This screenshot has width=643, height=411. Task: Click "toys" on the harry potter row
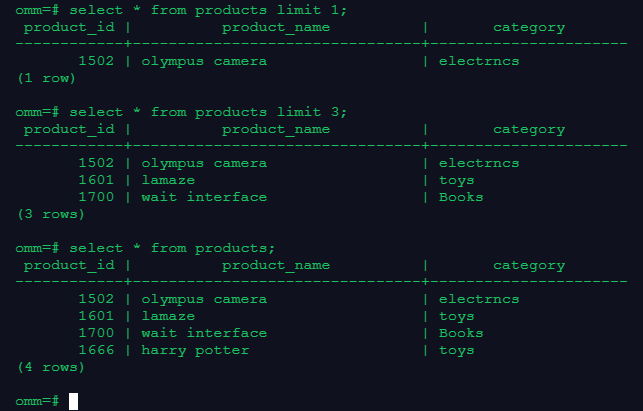click(x=457, y=350)
